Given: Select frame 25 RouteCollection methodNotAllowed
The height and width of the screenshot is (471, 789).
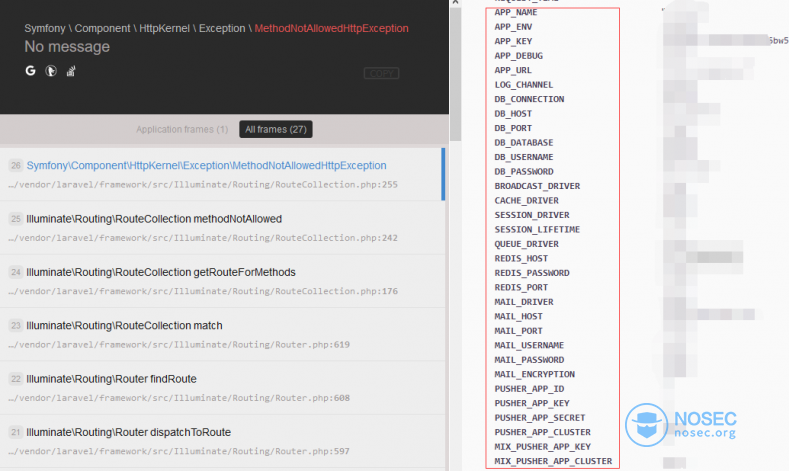Looking at the screenshot, I should (x=221, y=227).
